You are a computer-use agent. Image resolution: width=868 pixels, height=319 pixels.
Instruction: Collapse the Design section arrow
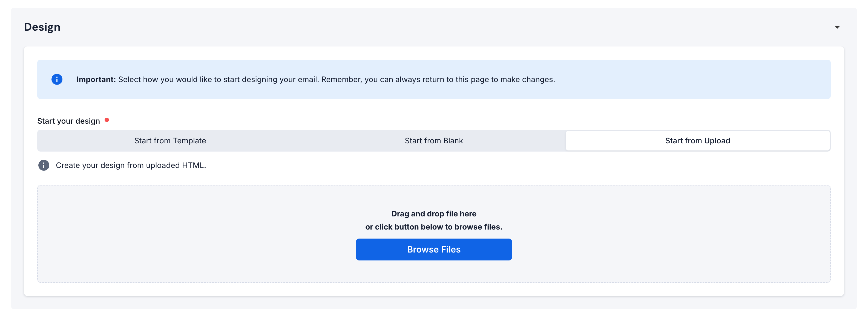coord(837,27)
